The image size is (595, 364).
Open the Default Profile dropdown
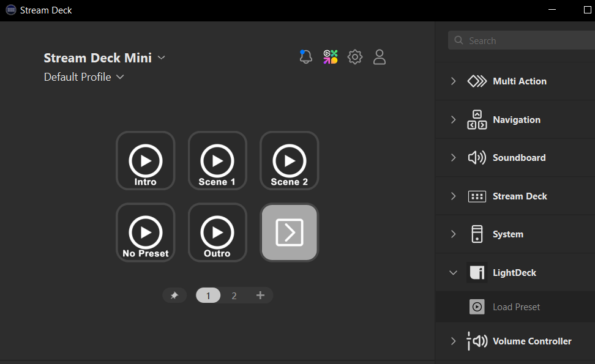84,77
